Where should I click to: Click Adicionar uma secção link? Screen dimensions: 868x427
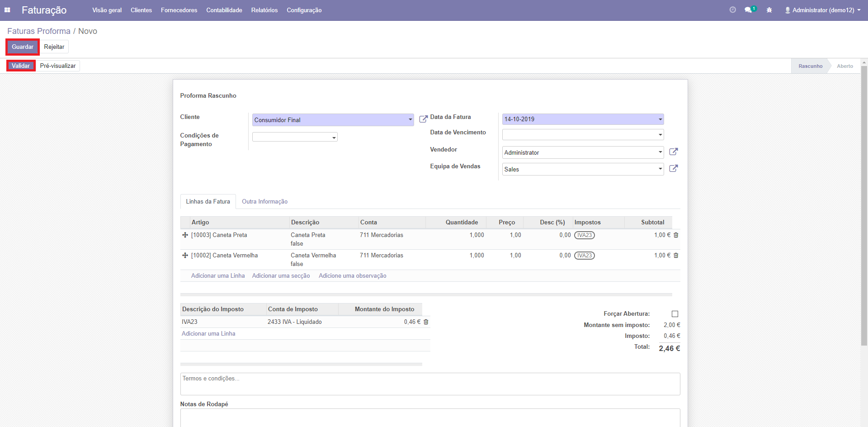pyautogui.click(x=281, y=276)
